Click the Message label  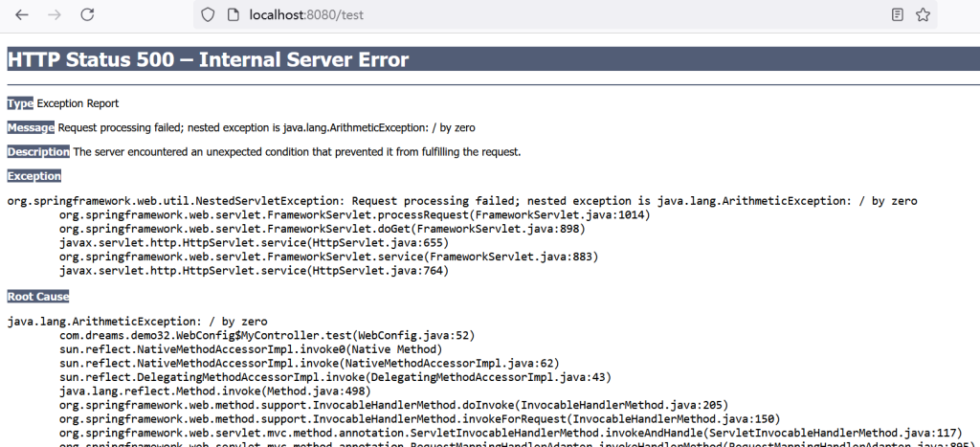tap(31, 127)
